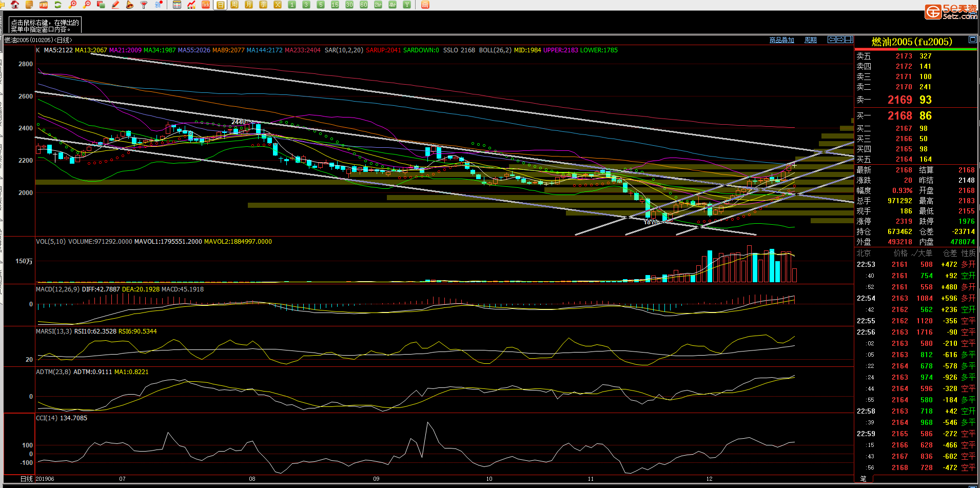980x488 pixels.
Task: Click the 笔 tab below trade list
Action: 863,479
